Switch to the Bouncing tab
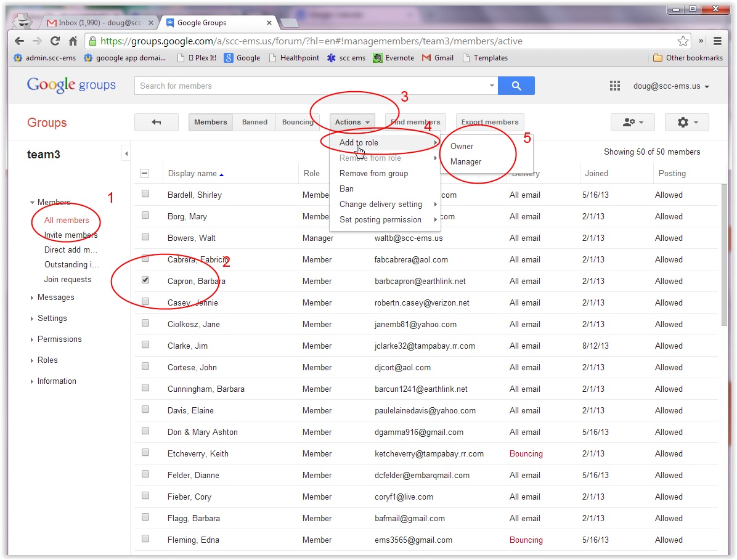This screenshot has height=560, width=737. [298, 122]
